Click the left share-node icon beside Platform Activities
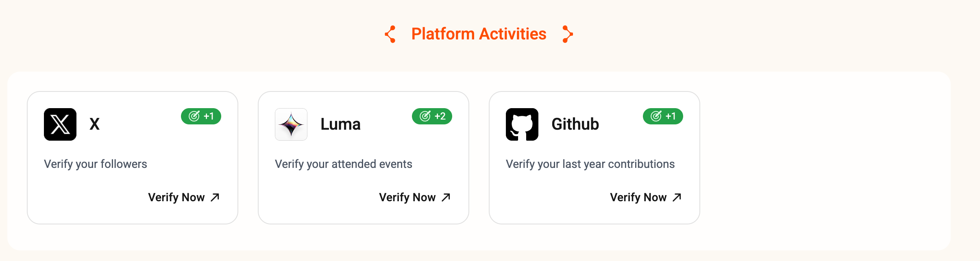 click(390, 34)
